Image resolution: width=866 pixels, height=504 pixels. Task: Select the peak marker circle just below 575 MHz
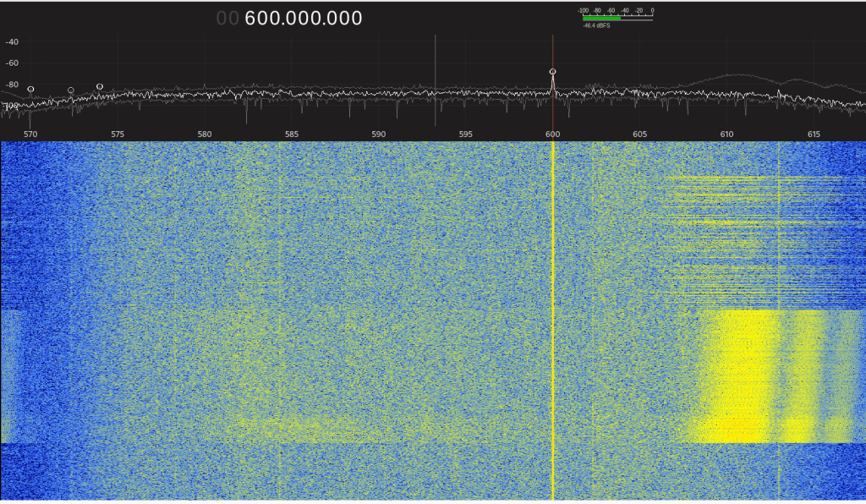[x=100, y=86]
